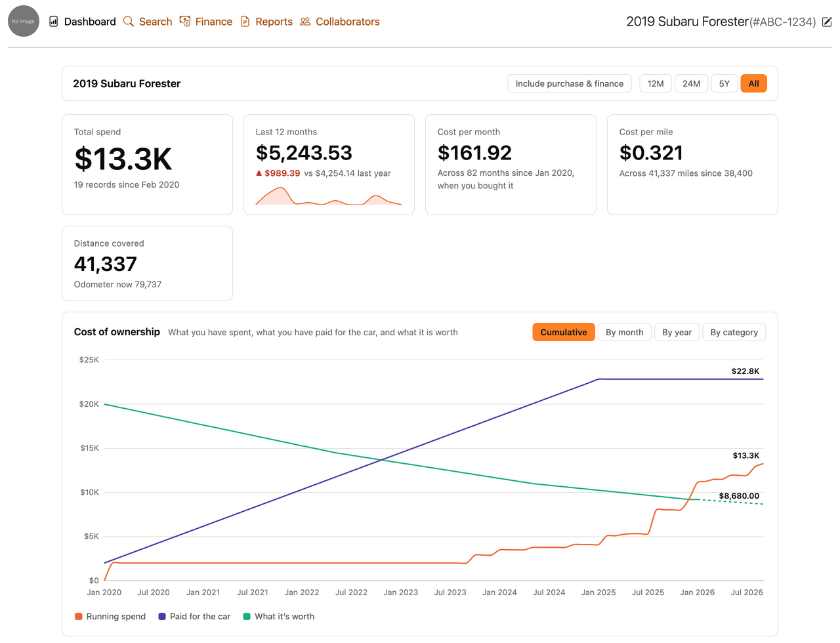Click the No Image vehicle avatar

point(24,21)
